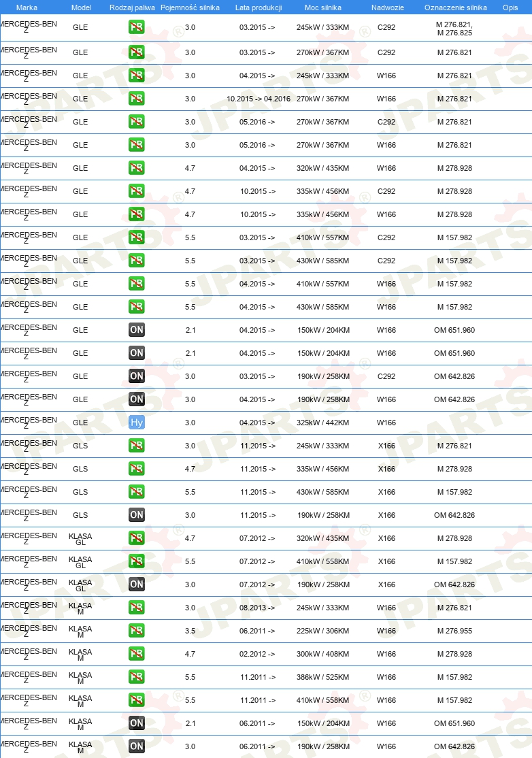Select 'GLS' model in the 190kW diesel row

[80, 515]
